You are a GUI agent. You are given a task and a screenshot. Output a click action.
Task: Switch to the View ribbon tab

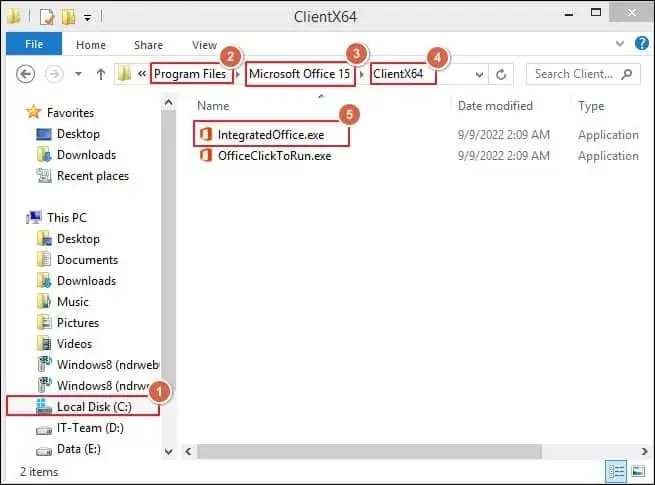pos(204,45)
